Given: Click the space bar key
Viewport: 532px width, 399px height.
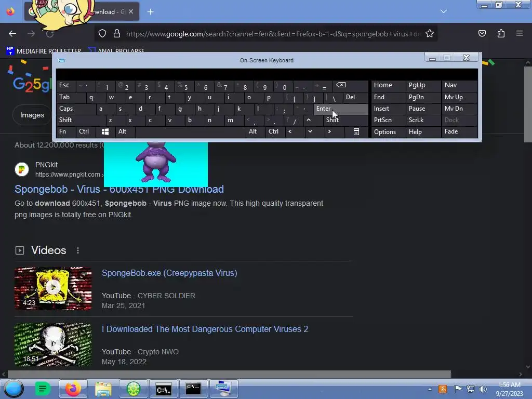Looking at the screenshot, I should click(190, 131).
